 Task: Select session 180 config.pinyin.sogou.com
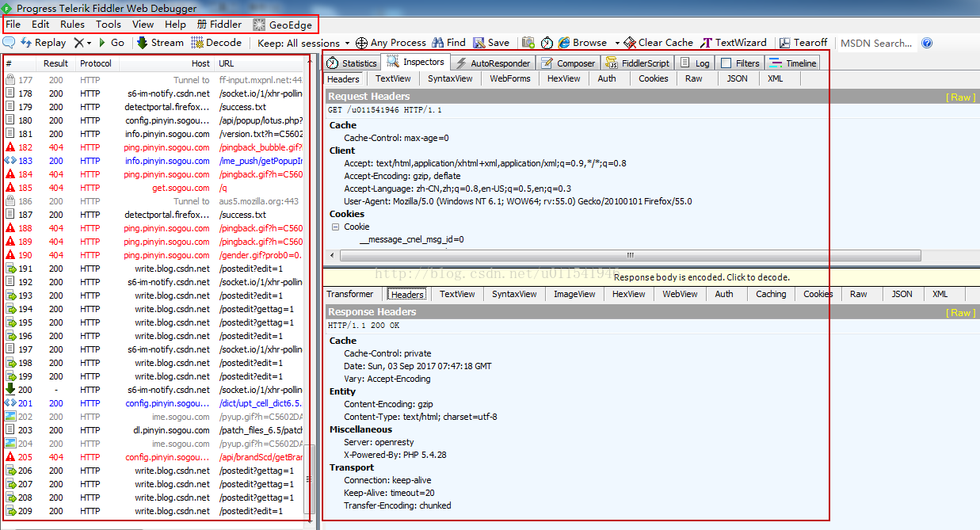[x=154, y=120]
